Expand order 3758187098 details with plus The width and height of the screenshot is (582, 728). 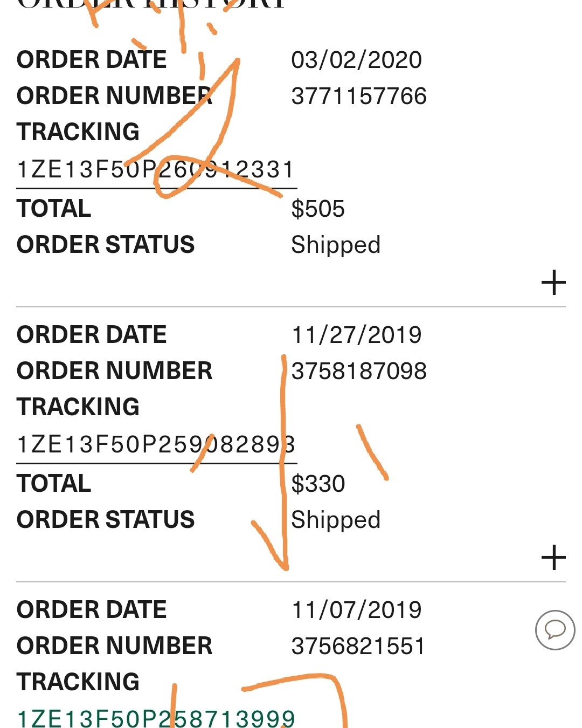[553, 558]
